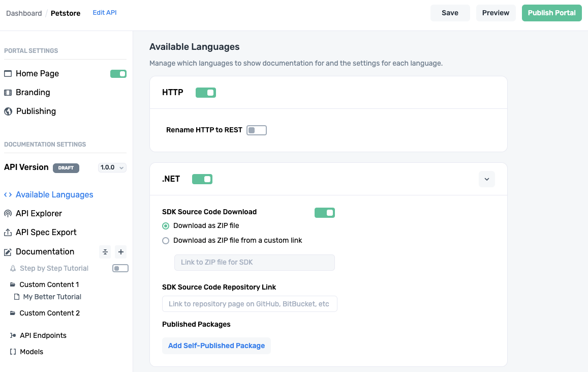The width and height of the screenshot is (588, 372).
Task: Collapse all documentation sections icon
Action: pos(105,252)
